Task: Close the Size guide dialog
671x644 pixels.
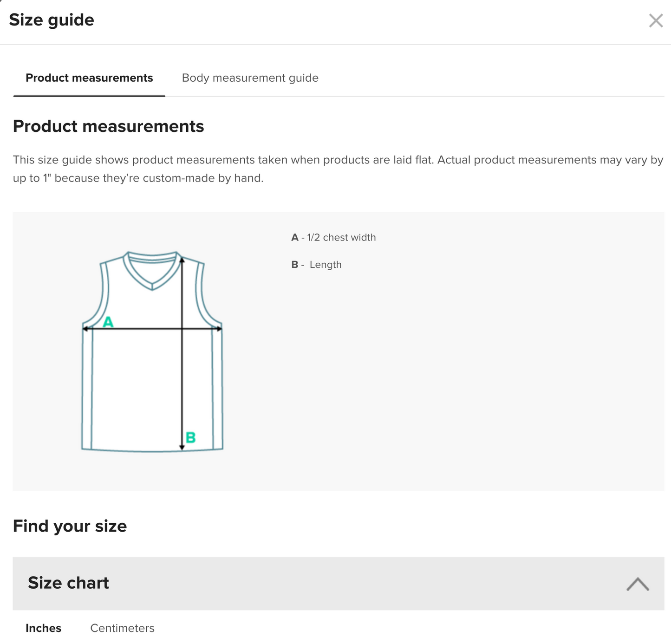Action: (655, 20)
